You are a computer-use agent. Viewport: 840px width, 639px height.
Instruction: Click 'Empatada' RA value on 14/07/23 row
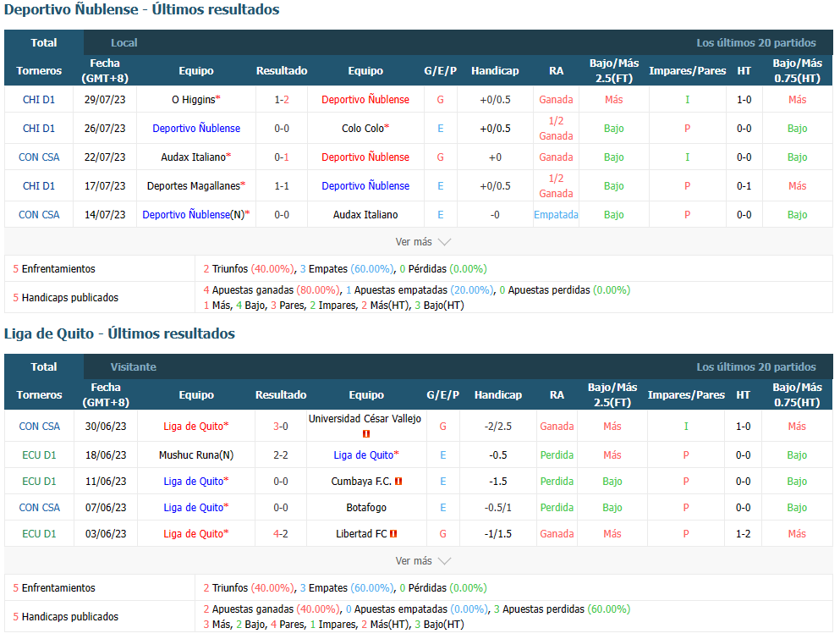pos(556,214)
